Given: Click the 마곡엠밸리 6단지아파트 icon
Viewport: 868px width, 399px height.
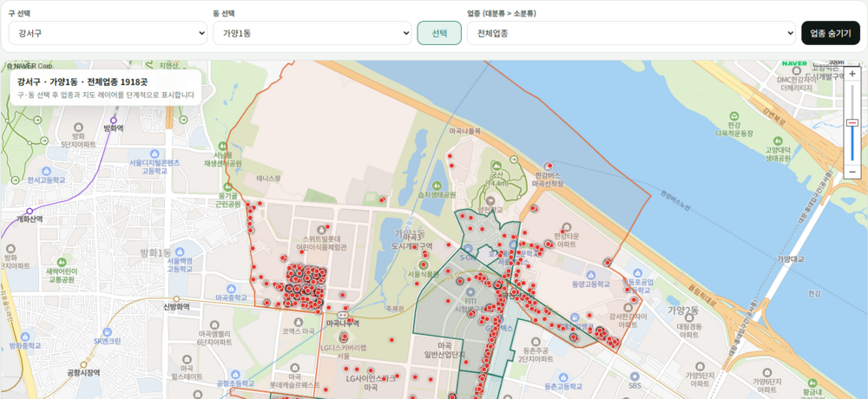Looking at the screenshot, I should 214,324.
